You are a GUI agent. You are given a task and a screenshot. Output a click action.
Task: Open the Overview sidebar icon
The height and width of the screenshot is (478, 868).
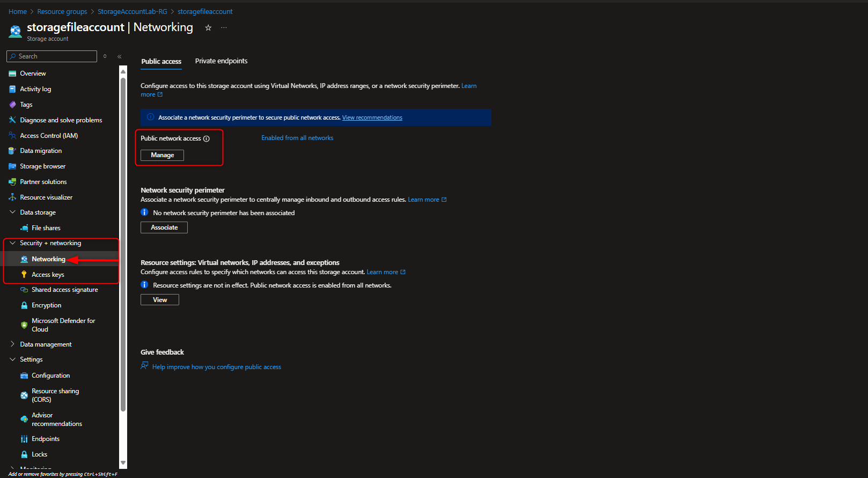pyautogui.click(x=12, y=73)
